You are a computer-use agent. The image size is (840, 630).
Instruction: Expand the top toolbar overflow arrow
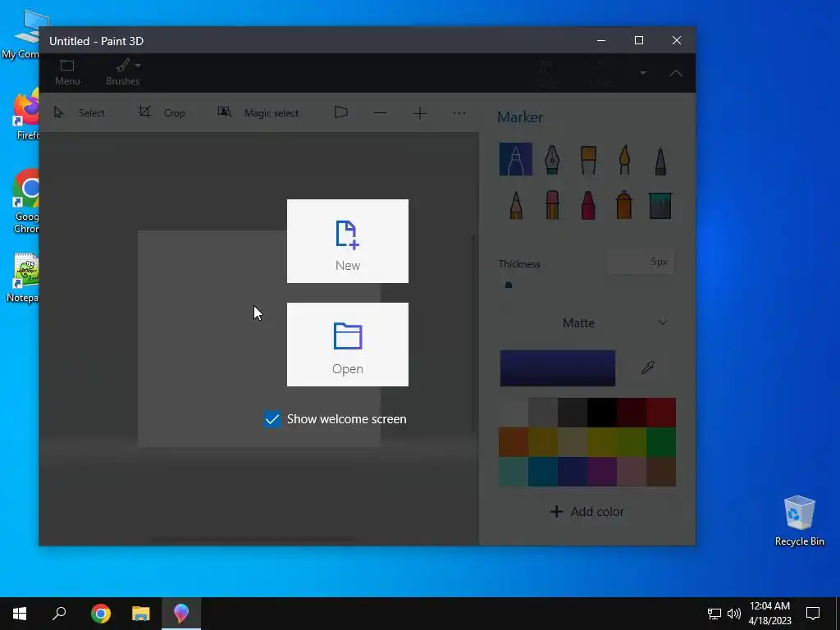pos(643,73)
